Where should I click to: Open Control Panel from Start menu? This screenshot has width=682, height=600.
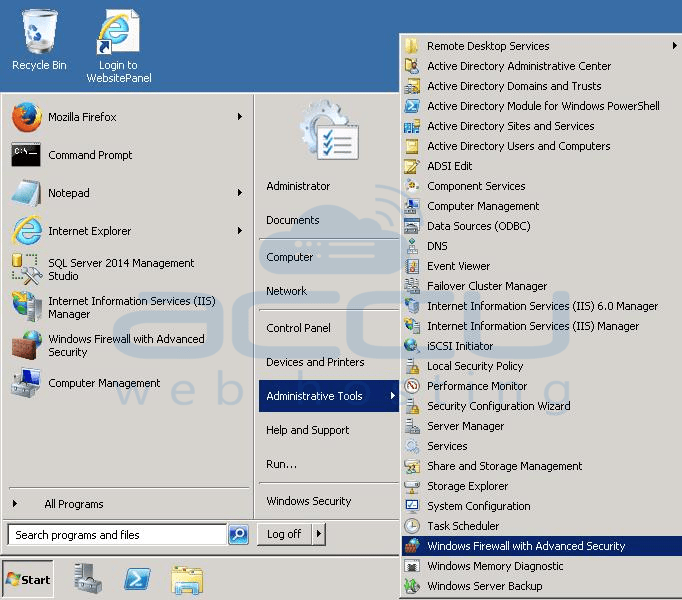[x=298, y=328]
